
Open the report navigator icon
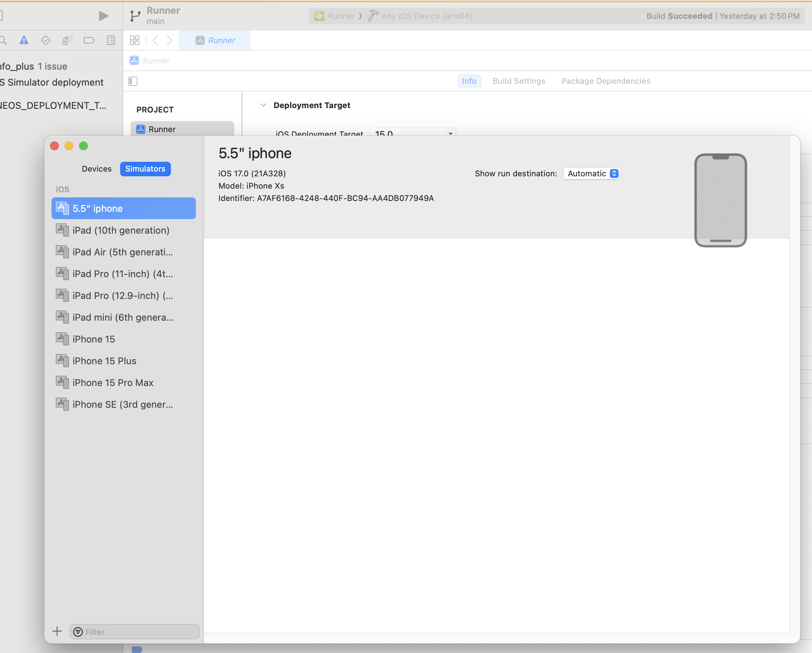coord(111,40)
